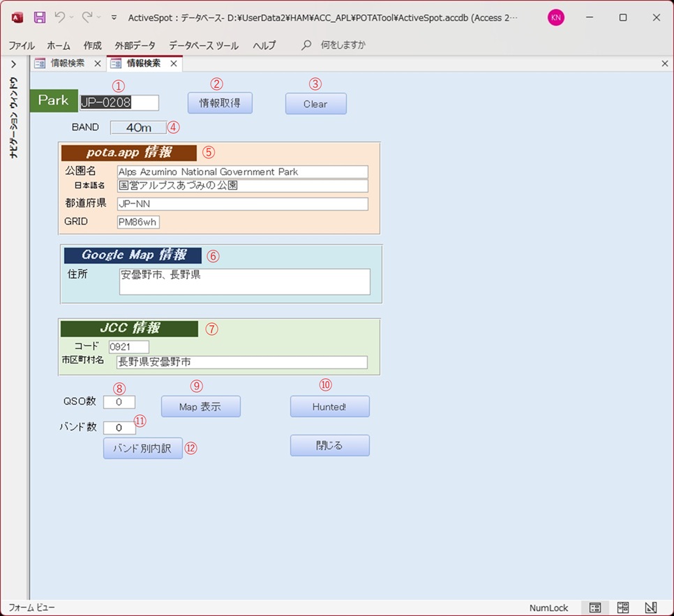
Task: Click the Park code input field
Action: pos(119,103)
